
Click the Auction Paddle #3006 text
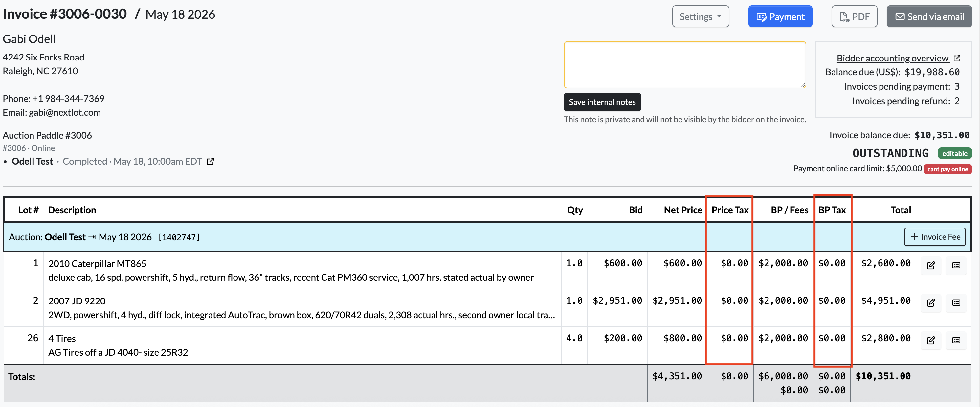47,135
